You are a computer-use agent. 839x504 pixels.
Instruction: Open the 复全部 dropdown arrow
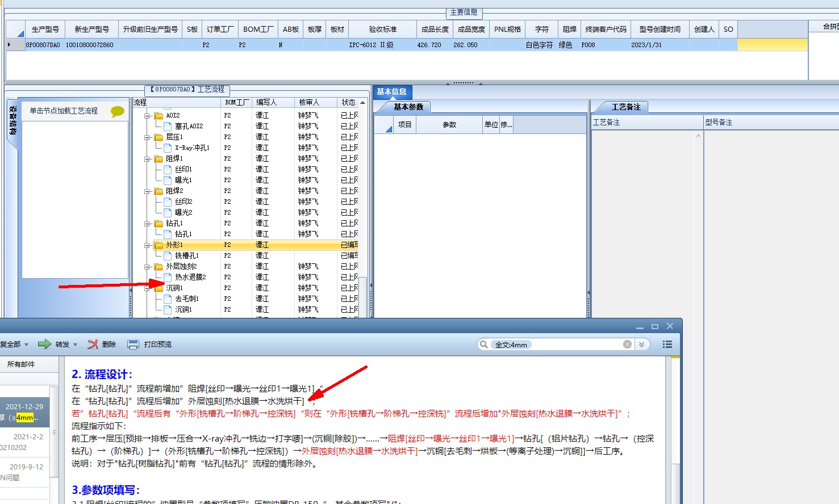tap(26, 345)
